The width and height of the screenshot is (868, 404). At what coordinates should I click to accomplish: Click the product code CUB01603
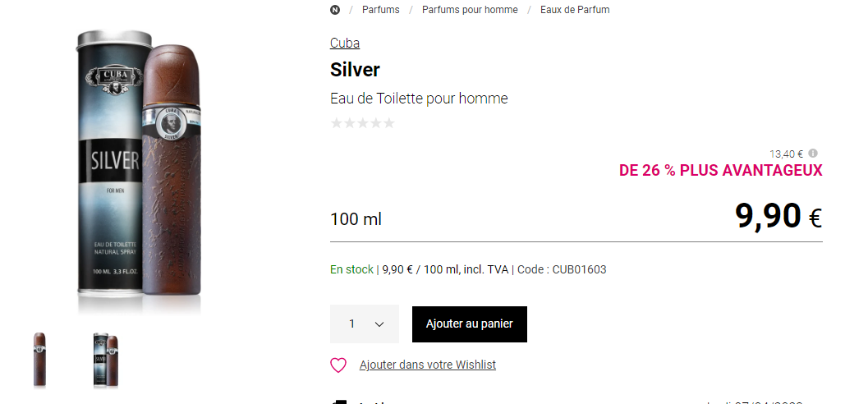(x=579, y=269)
